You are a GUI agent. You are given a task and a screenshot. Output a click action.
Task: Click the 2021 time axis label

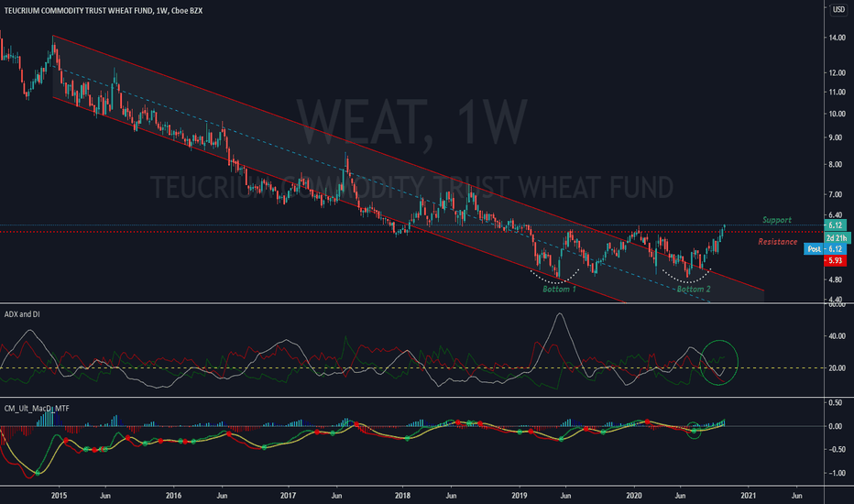coord(749,495)
